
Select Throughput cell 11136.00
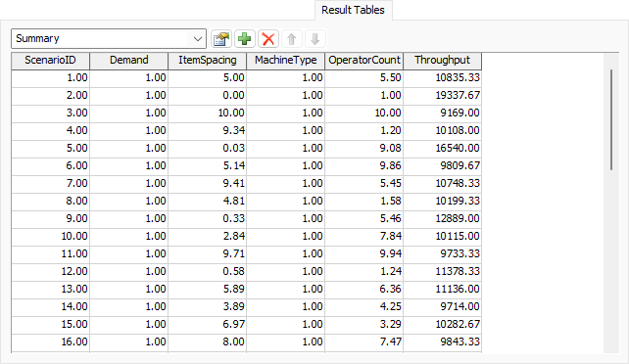(443, 289)
